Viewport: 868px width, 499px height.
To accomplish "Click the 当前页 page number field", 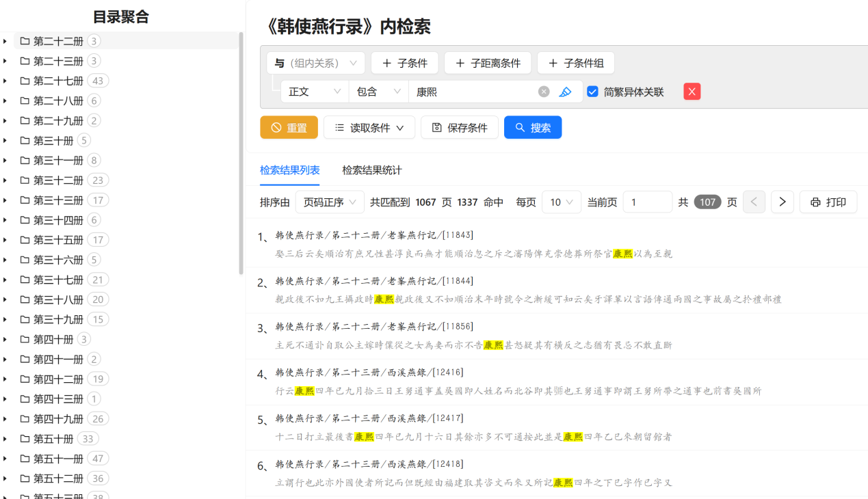I will point(647,202).
